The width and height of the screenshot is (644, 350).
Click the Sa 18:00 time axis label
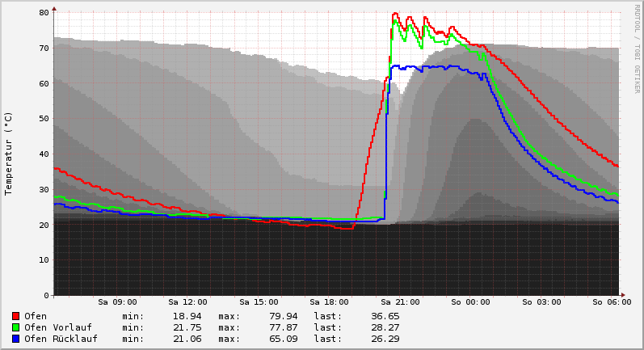click(x=329, y=302)
